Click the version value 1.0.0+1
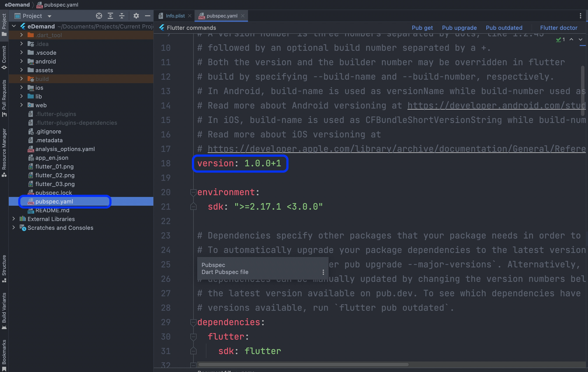 pyautogui.click(x=262, y=163)
